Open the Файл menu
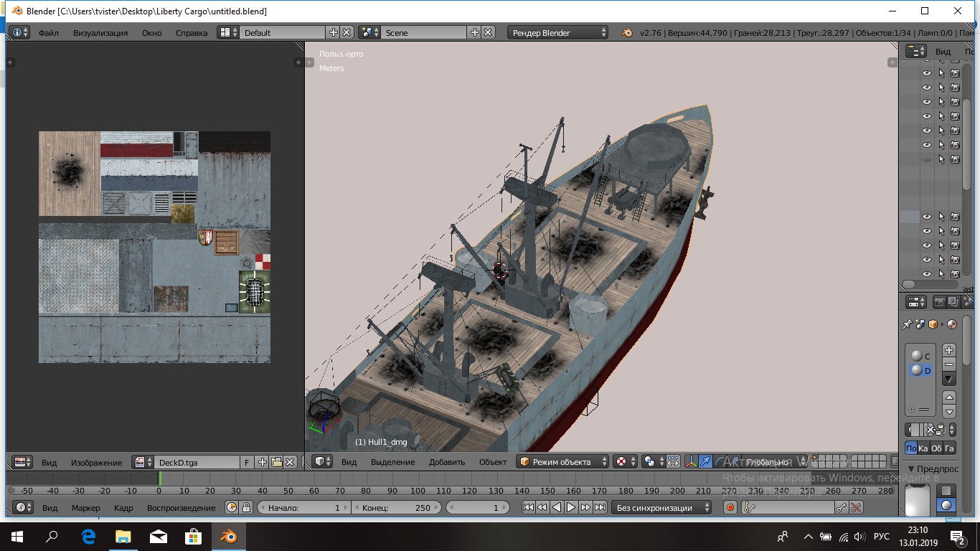The width and height of the screenshot is (980, 551). click(x=49, y=33)
